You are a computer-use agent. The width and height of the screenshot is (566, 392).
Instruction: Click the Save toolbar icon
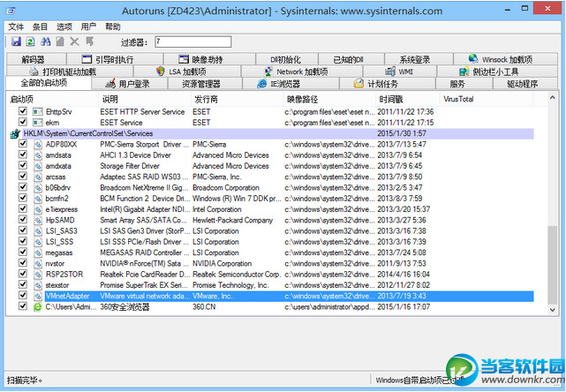pos(16,41)
